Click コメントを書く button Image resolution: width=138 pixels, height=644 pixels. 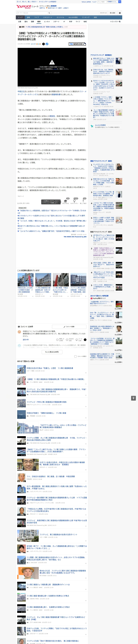coord(69,327)
